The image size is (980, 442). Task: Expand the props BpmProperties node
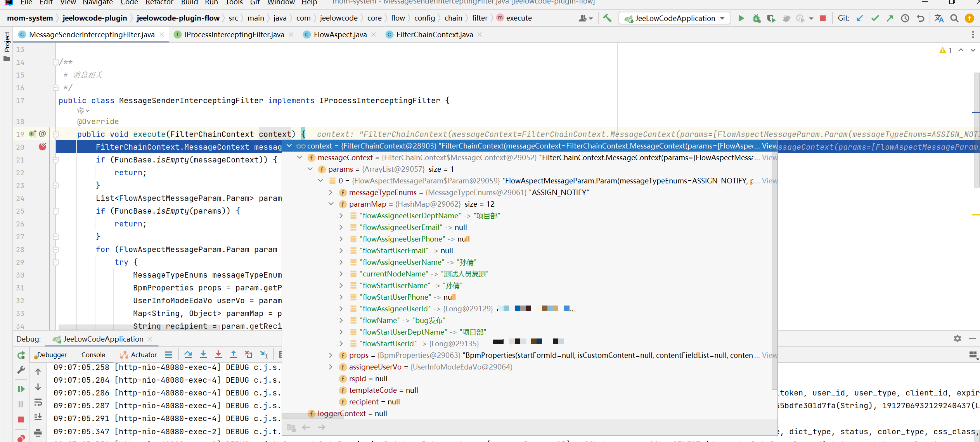[x=331, y=355]
